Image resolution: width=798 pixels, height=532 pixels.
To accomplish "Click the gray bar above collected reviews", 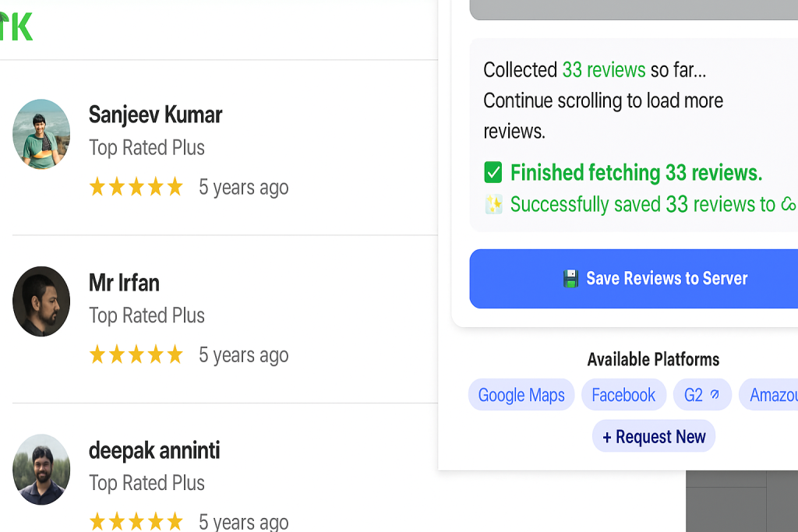I will click(634, 9).
